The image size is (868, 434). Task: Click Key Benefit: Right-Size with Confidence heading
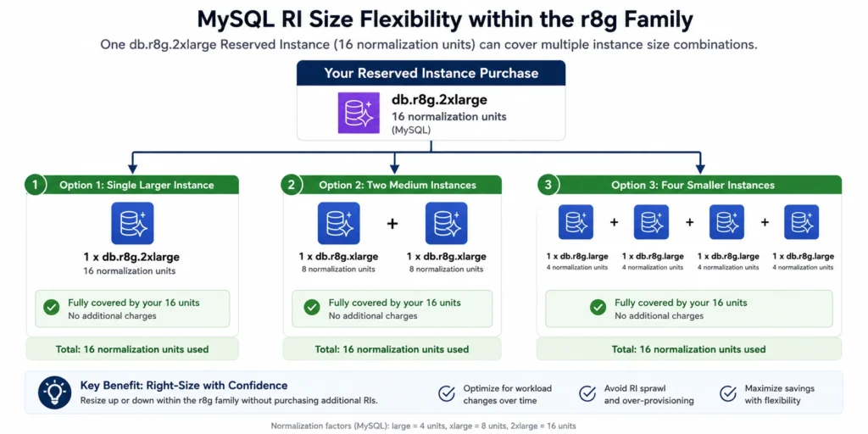pyautogui.click(x=184, y=386)
